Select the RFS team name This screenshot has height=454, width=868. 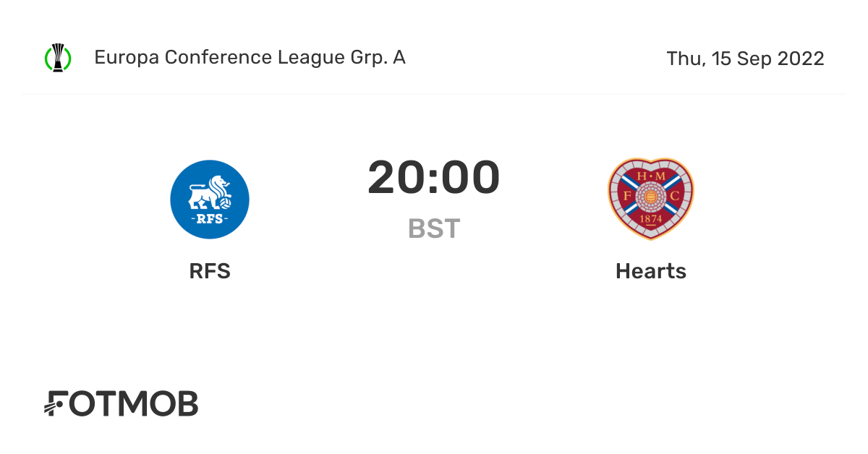tap(210, 271)
